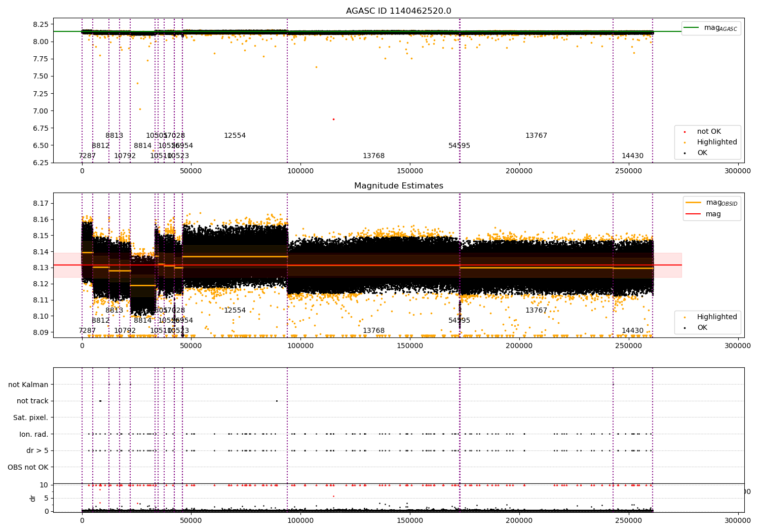
Task: Click the "8.17" y-axis tick label
Action: [40, 203]
